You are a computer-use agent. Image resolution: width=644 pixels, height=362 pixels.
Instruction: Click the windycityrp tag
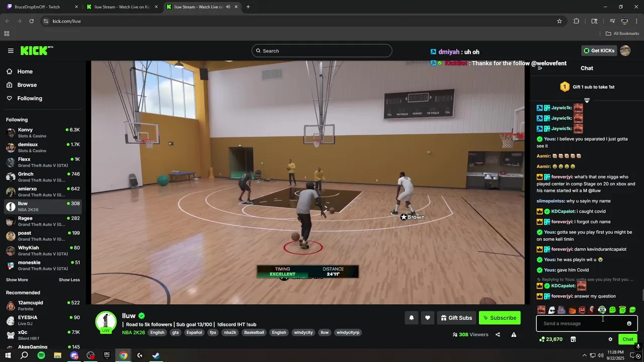[348, 332]
